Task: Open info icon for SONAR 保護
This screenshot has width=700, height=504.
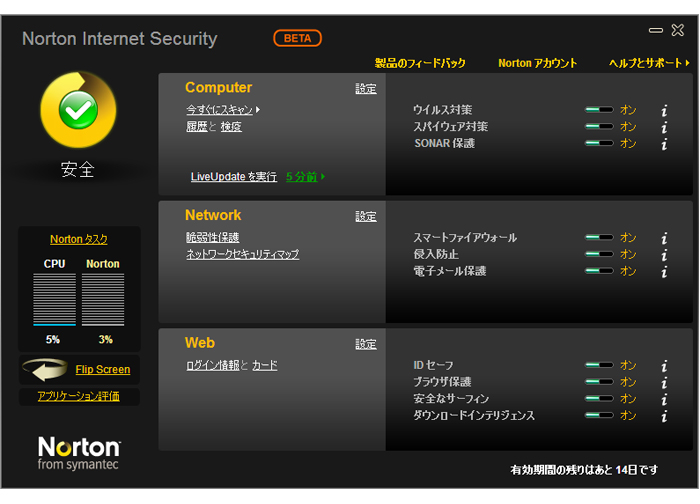Action: (x=664, y=144)
